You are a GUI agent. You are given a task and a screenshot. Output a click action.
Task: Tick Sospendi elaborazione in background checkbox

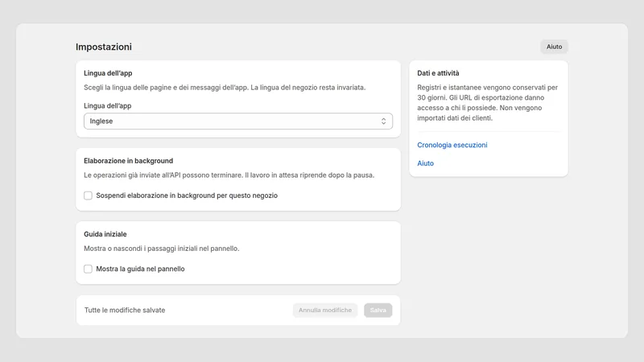click(88, 195)
